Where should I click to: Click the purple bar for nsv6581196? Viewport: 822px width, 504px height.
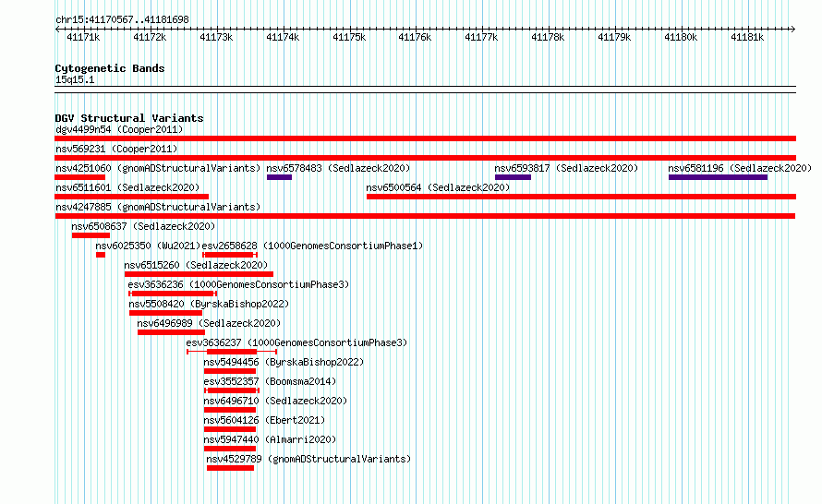pos(719,177)
